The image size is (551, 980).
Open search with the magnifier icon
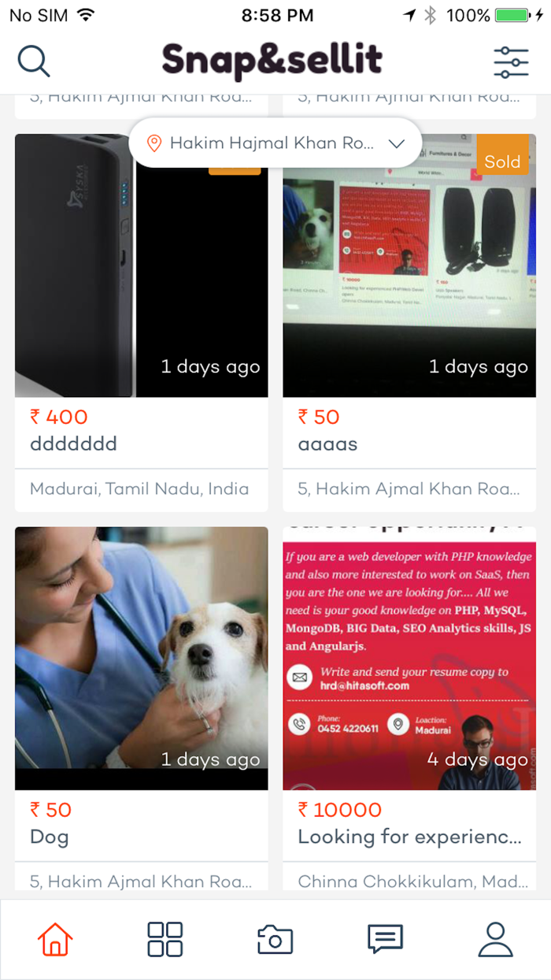click(34, 61)
